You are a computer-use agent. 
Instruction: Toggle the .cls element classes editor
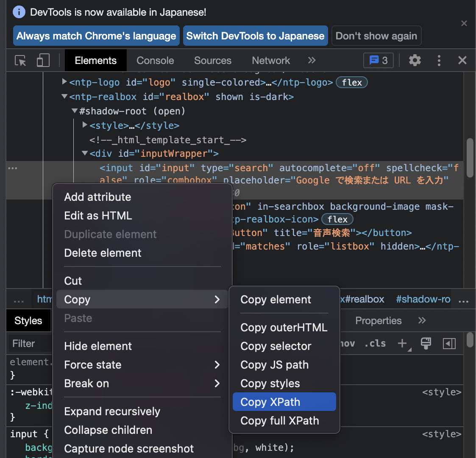[375, 343]
